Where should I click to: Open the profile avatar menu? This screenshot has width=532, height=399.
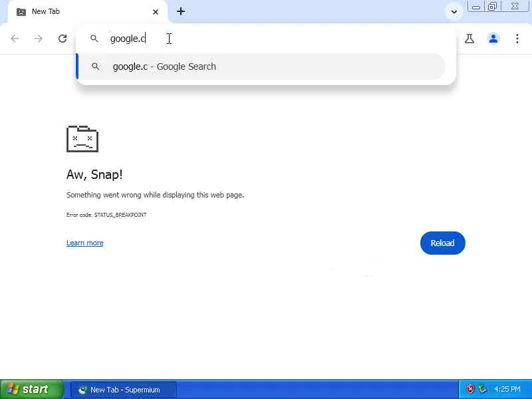(493, 39)
